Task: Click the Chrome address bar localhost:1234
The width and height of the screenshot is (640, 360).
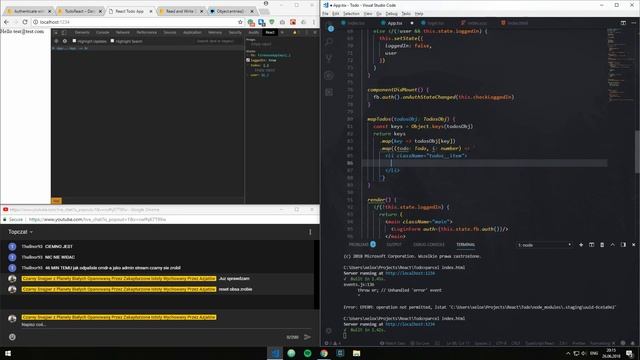Action: point(135,22)
